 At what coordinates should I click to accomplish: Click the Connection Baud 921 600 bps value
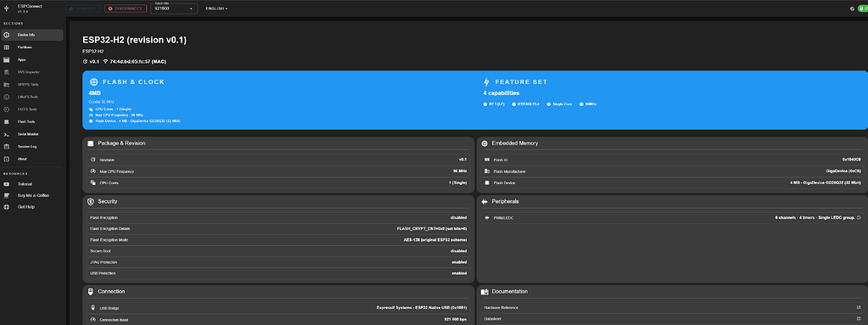click(456, 319)
